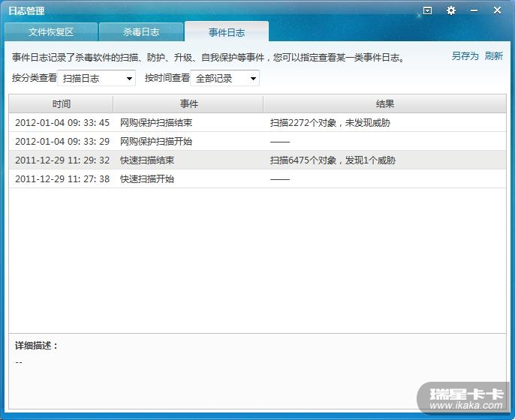Select the 快速扫描结束 event

[147, 160]
